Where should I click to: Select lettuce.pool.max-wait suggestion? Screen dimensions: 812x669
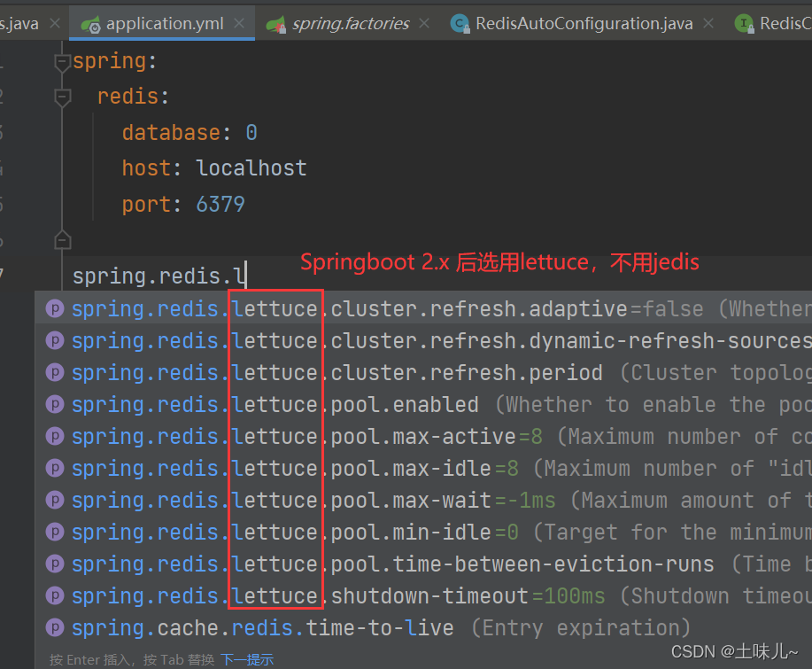pyautogui.click(x=423, y=500)
